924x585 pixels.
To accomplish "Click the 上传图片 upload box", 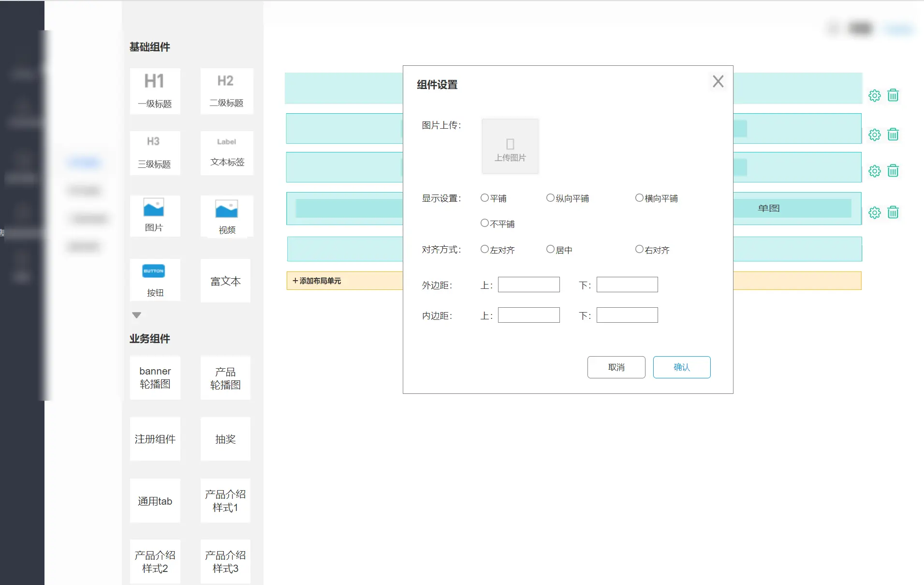I will coord(510,146).
